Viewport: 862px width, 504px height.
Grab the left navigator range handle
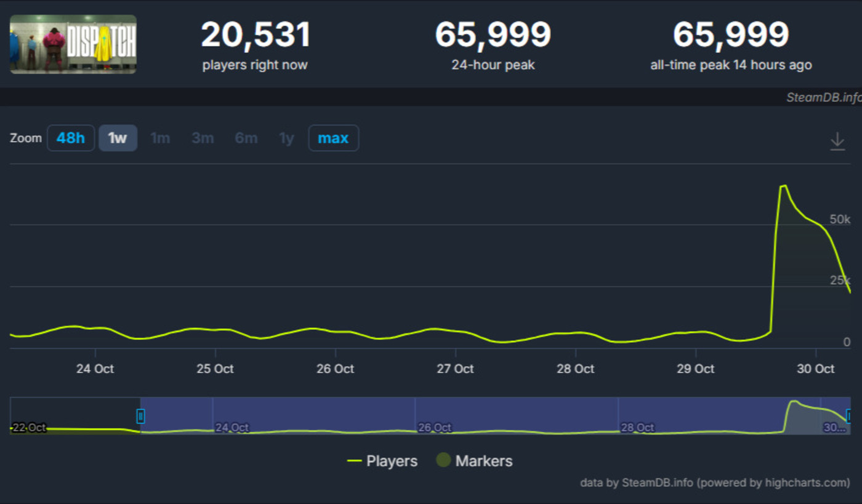pos(140,417)
